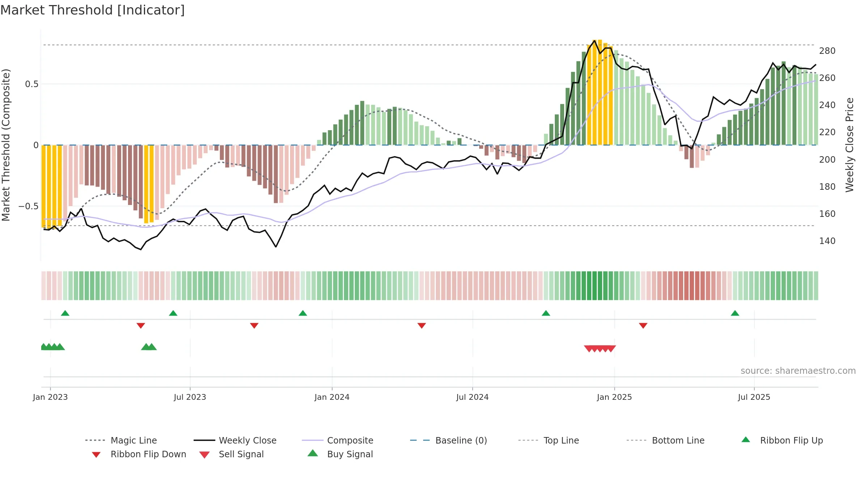Toggle the Sell Signal legend entry

click(x=231, y=454)
